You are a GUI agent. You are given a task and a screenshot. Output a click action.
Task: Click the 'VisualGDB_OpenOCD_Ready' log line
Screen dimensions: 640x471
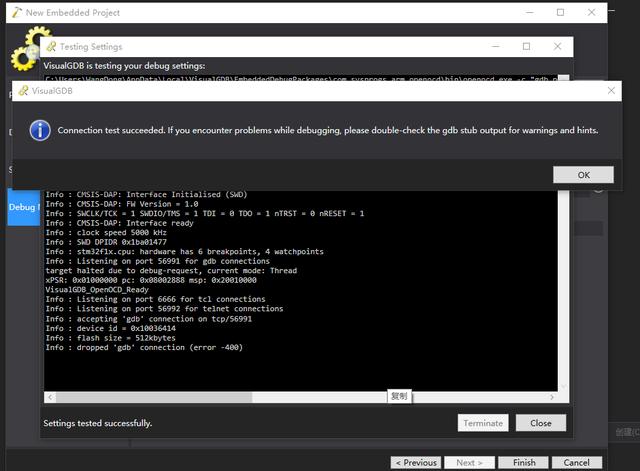(x=97, y=290)
